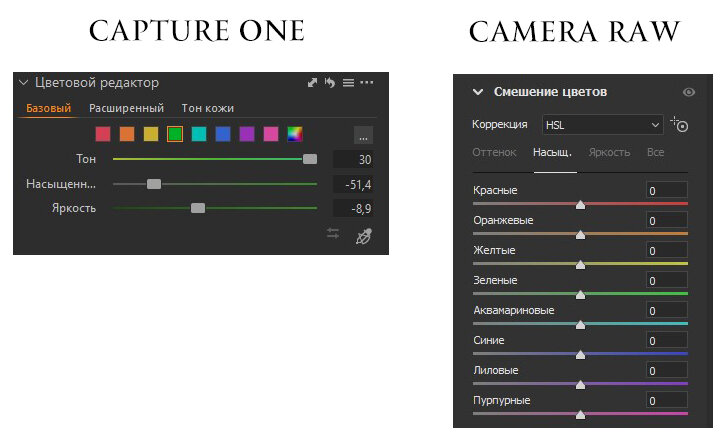Image resolution: width=727 pixels, height=434 pixels.
Task: Open the Яркость tab in color mixer
Action: [x=609, y=152]
